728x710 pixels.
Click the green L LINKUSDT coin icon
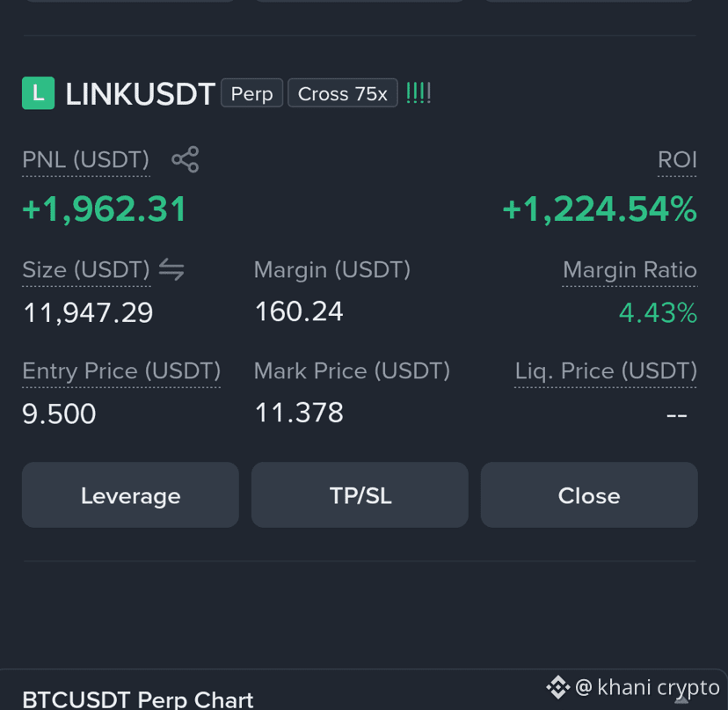pos(38,93)
